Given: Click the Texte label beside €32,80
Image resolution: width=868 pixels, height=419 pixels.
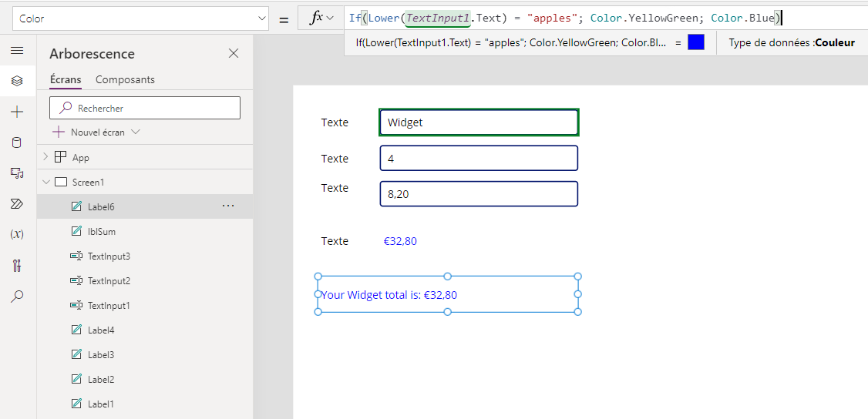Looking at the screenshot, I should coord(335,241).
